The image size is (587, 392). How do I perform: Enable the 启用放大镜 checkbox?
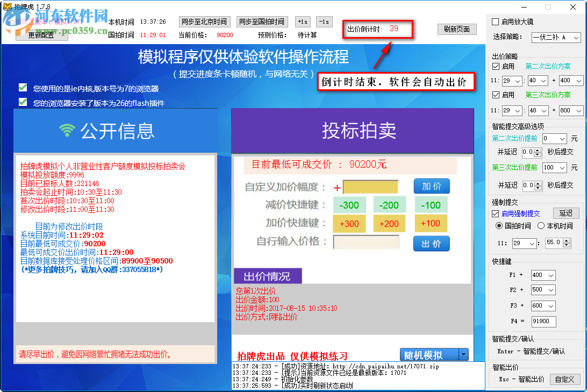point(496,22)
